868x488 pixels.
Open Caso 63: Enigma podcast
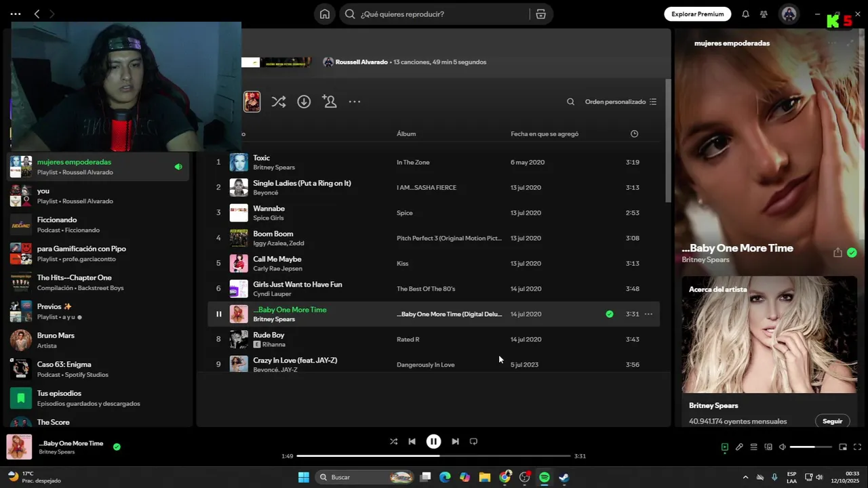click(98, 369)
